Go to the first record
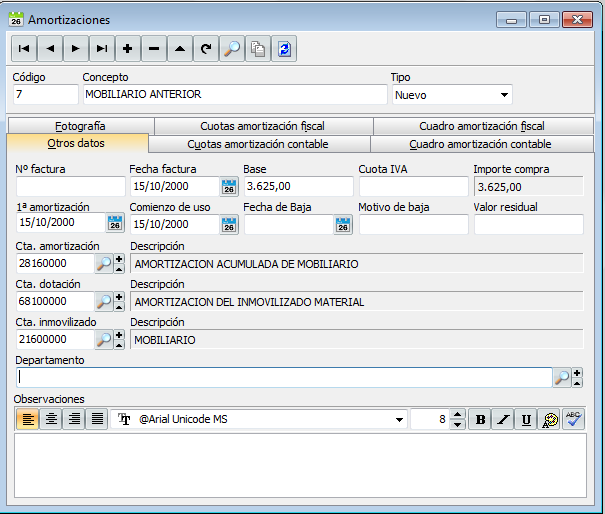605x514 pixels. [x=24, y=49]
